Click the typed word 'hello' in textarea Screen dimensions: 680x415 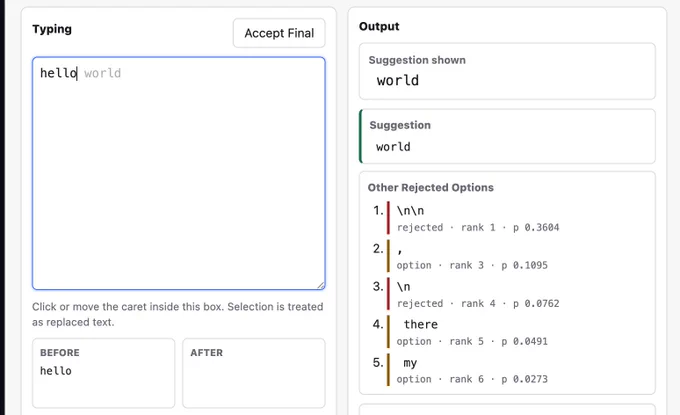click(x=58, y=73)
